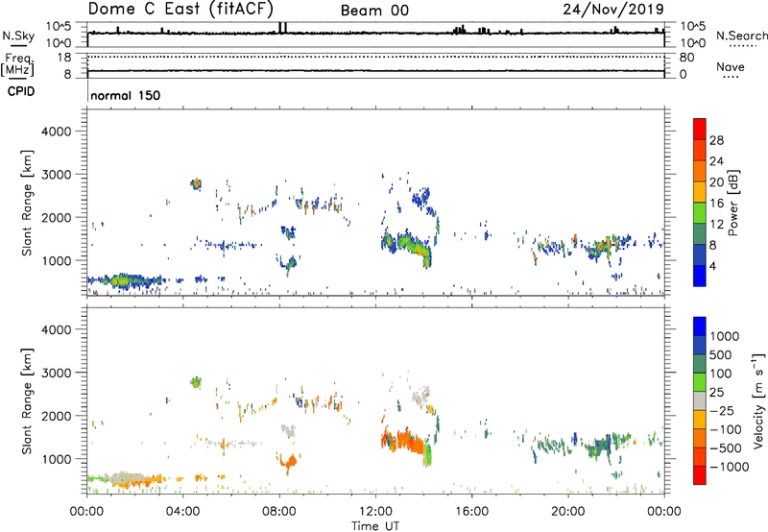Pick the gray −25 to 25 velocity segment
Image resolution: width=768 pixels, height=532 pixels.
tap(700, 400)
